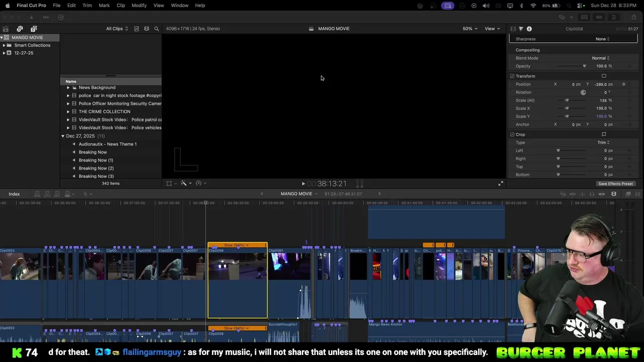Show the Info inspector tab icon
Viewport: 644px width, 362px height.
(529, 29)
